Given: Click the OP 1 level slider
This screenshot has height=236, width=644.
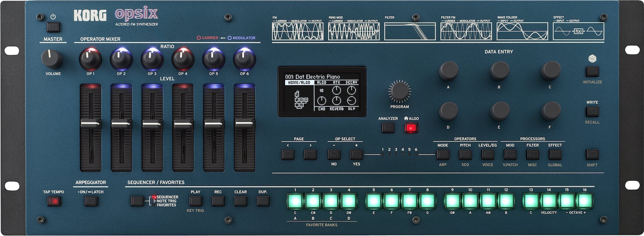Looking at the screenshot, I should 90,124.
